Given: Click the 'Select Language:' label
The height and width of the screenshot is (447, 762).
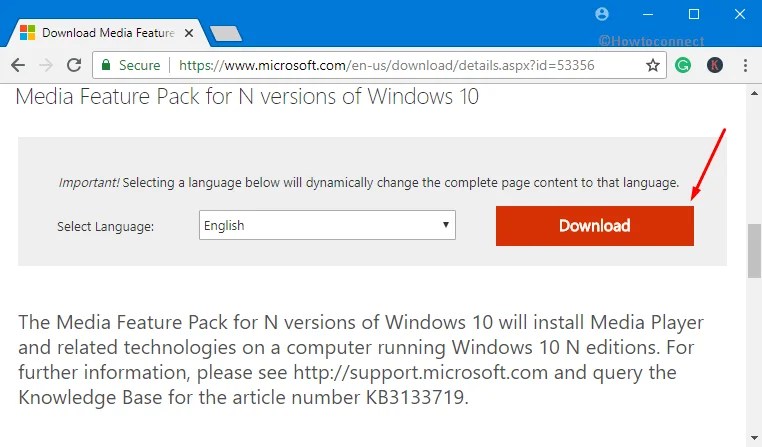Looking at the screenshot, I should [105, 226].
